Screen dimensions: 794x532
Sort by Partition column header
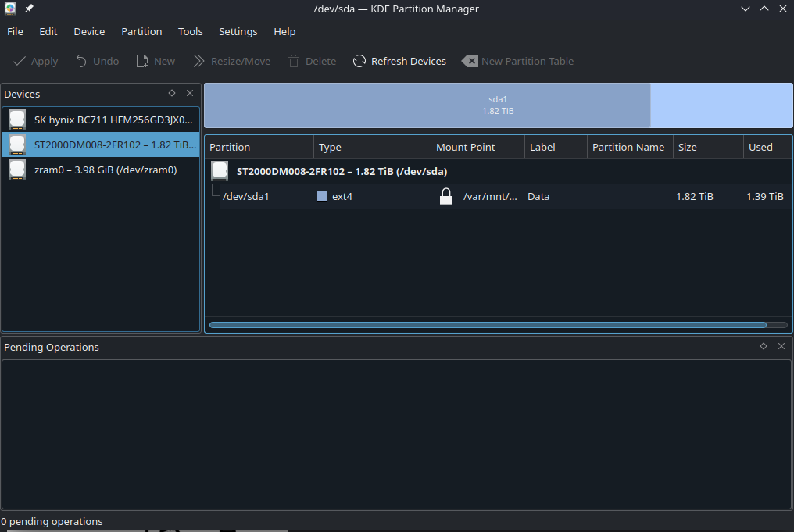(x=259, y=148)
